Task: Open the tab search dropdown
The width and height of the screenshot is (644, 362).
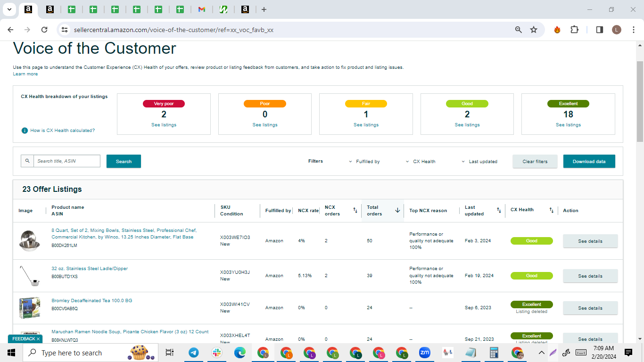Action: 9,9
